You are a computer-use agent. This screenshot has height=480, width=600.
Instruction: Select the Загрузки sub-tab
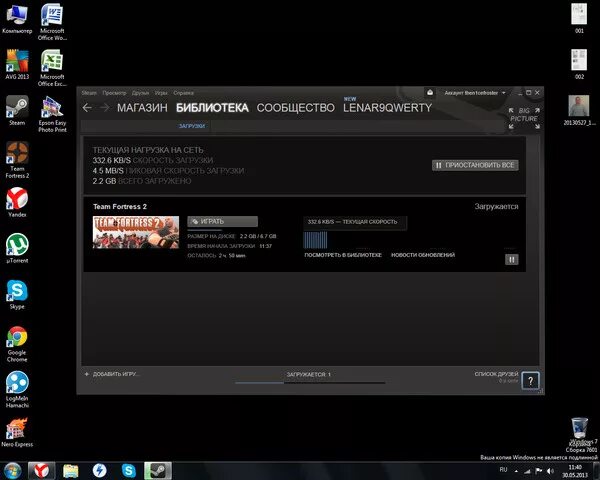(x=192, y=126)
